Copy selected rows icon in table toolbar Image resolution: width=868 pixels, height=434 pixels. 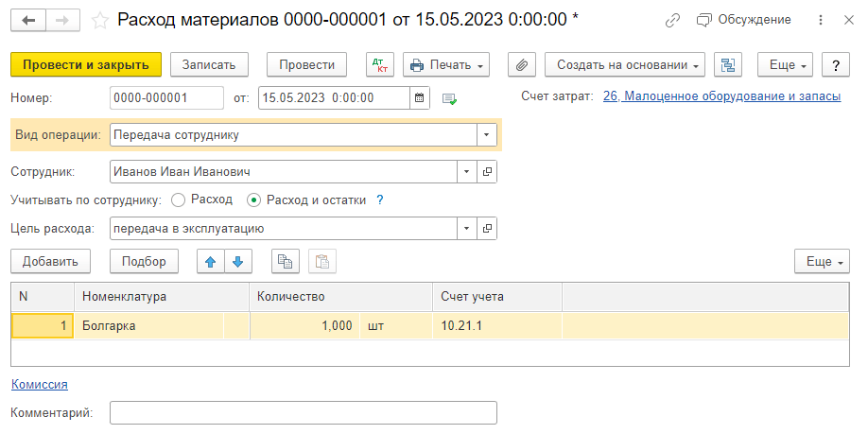[x=286, y=262]
